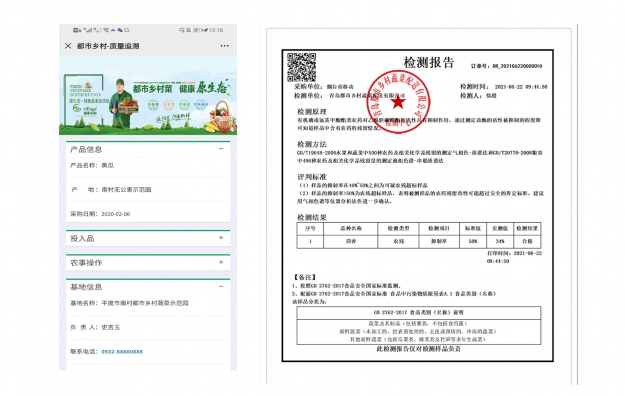Click the 订单号 order number text
Screen dimensions: 625x396
(506, 66)
